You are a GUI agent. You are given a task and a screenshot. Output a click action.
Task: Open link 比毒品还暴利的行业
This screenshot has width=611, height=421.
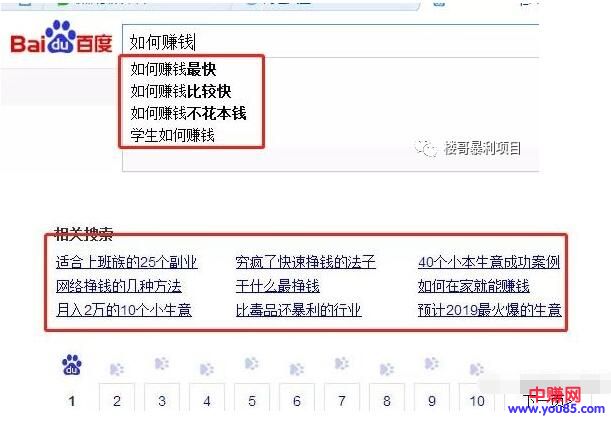pyautogui.click(x=298, y=310)
